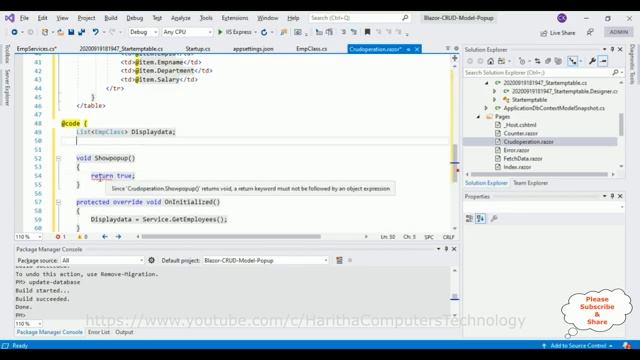Image resolution: width=640 pixels, height=360 pixels.
Task: Click the Undo arrow in the toolbar
Action: (95, 32)
